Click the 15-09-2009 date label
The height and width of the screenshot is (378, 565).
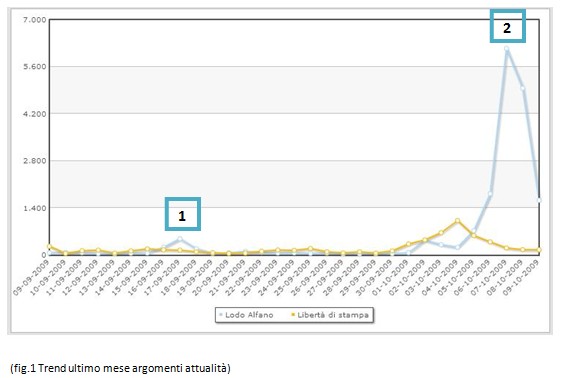point(129,278)
